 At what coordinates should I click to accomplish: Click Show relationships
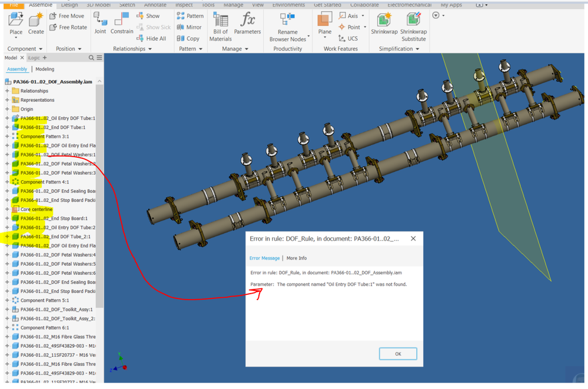pyautogui.click(x=148, y=16)
